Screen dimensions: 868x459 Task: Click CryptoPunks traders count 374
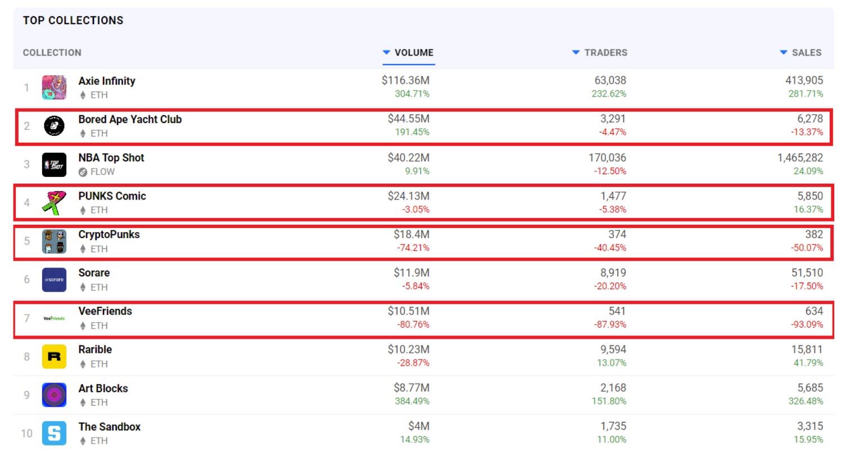[617, 234]
